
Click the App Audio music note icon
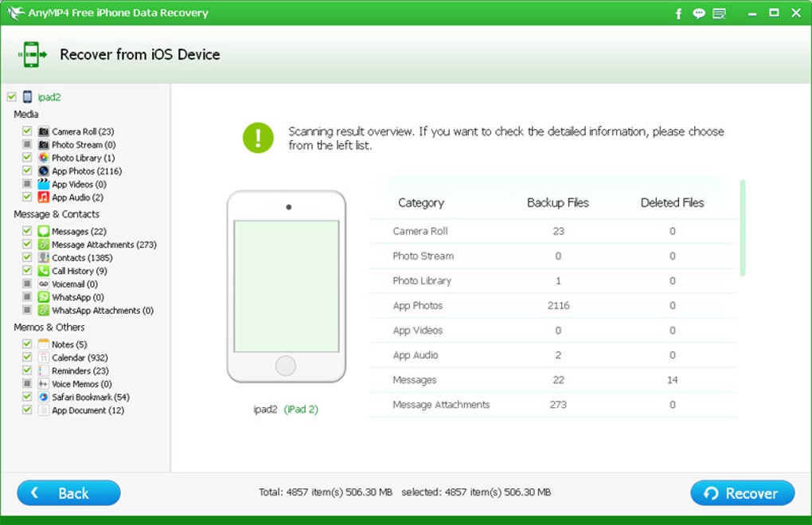(x=44, y=197)
